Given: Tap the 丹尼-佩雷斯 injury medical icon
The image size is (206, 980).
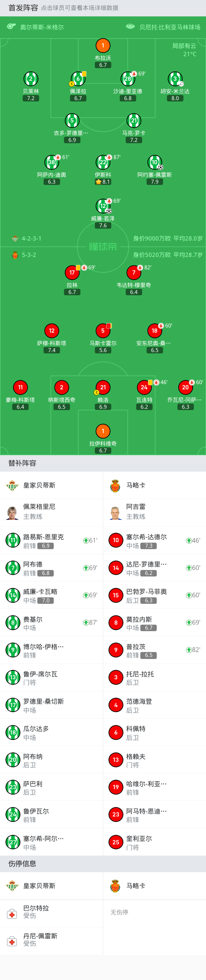Looking at the screenshot, I should tap(12, 942).
